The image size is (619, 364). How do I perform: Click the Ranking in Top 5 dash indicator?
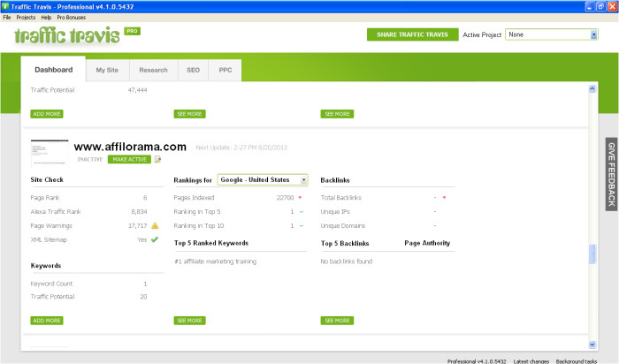point(302,212)
